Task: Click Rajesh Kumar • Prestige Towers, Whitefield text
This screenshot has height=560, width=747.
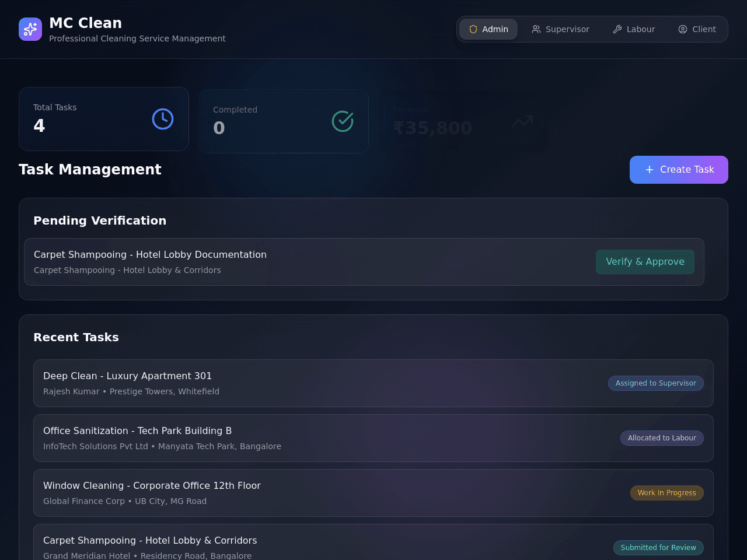Action: (131, 391)
